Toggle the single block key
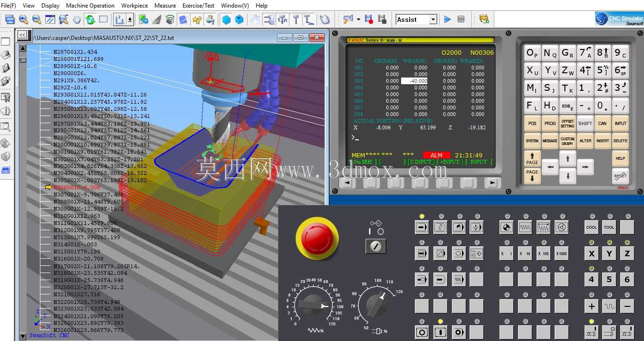Image resolution: width=644 pixels, height=341 pixels. point(422,253)
